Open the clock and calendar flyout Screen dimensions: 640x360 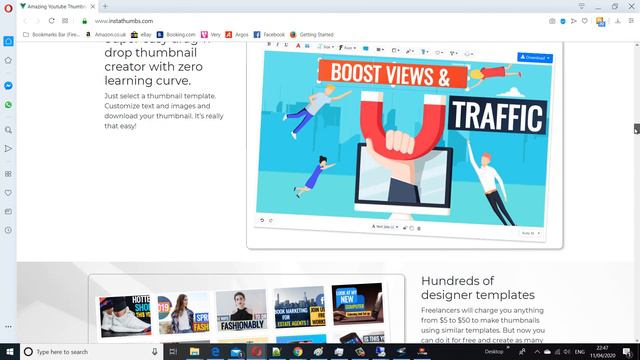pos(602,351)
